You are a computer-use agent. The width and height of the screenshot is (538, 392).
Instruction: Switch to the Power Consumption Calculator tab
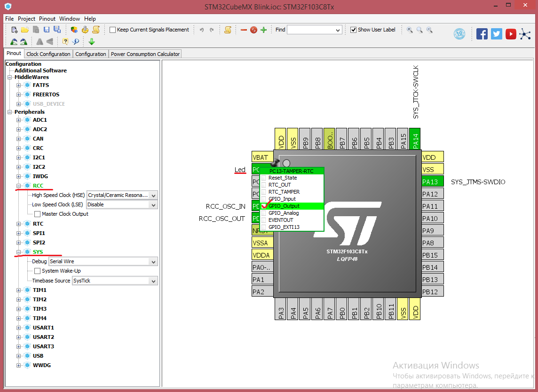tap(145, 54)
